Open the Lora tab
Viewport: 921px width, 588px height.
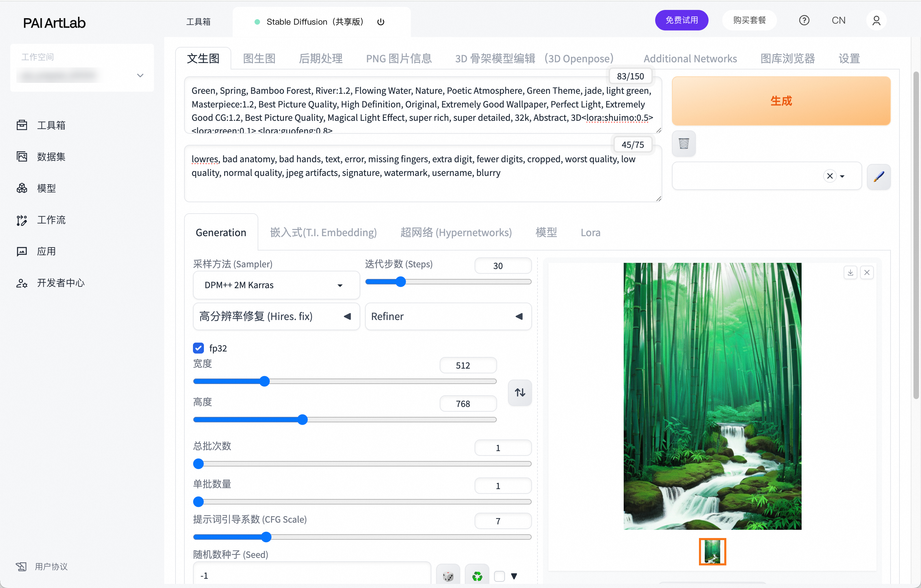590,232
